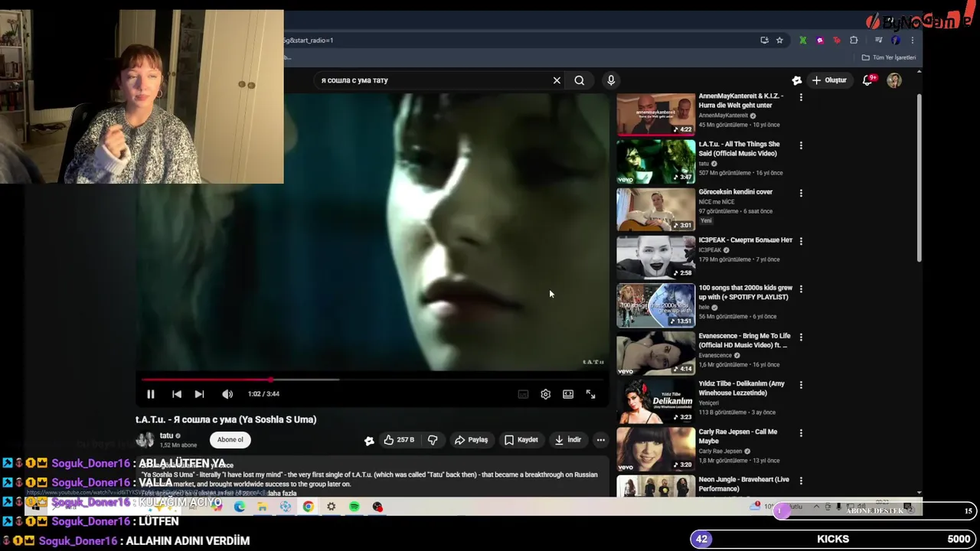Image resolution: width=980 pixels, height=551 pixels.
Task: Switch to theater mode view
Action: (568, 394)
